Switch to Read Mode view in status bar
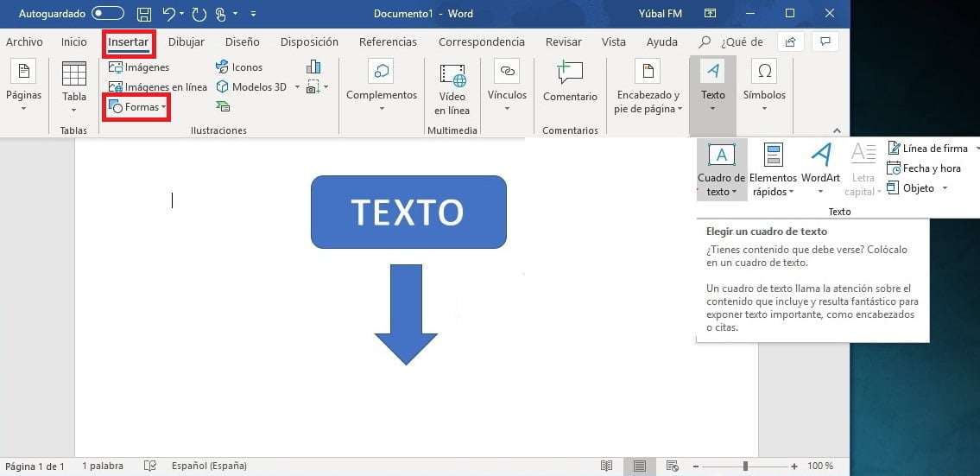 pos(606,466)
